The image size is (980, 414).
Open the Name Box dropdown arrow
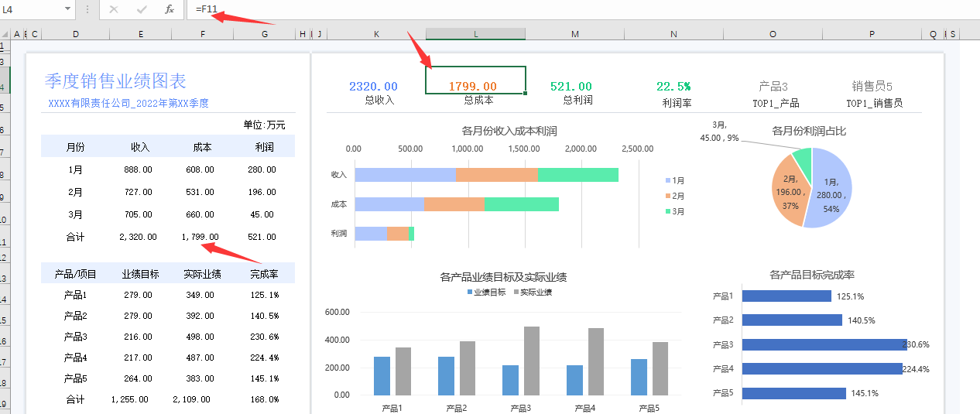[68, 9]
